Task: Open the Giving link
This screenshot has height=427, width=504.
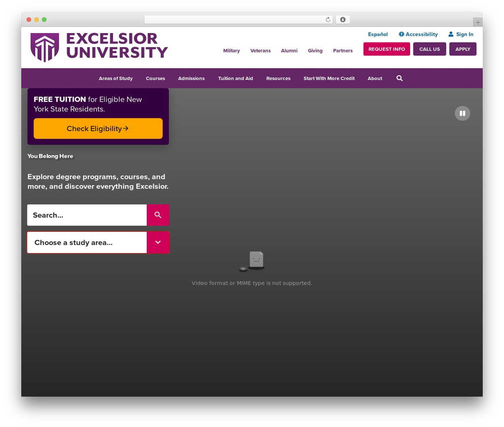Action: (315, 51)
